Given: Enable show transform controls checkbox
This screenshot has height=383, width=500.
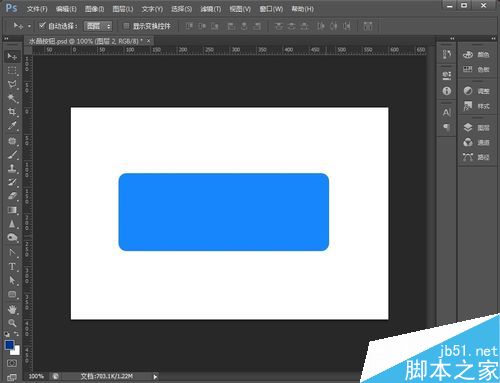Looking at the screenshot, I should coord(126,26).
